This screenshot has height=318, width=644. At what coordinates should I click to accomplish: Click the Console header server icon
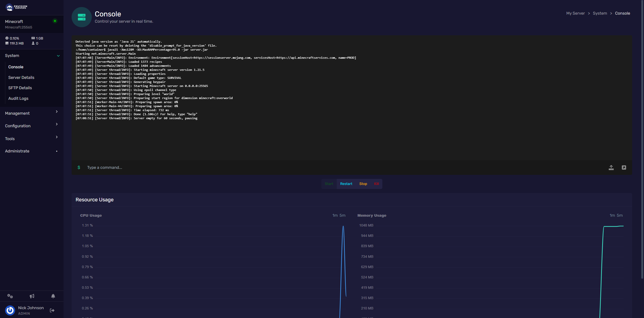pyautogui.click(x=81, y=17)
